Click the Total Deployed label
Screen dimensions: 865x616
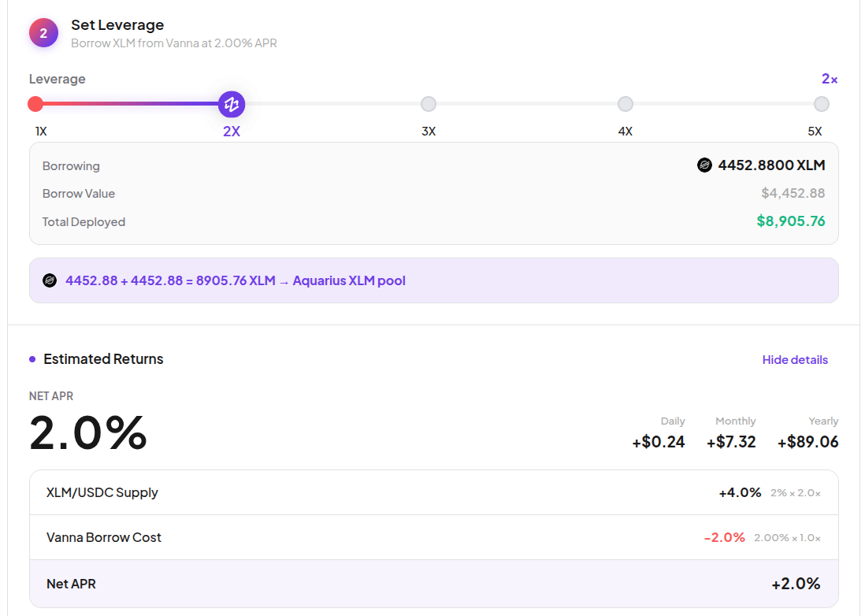[84, 221]
